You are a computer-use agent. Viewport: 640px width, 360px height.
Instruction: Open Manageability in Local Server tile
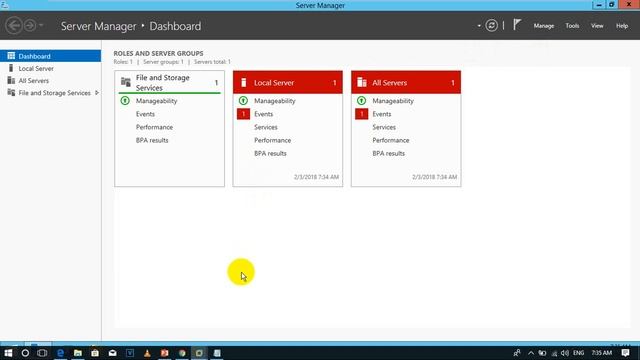pyautogui.click(x=275, y=101)
